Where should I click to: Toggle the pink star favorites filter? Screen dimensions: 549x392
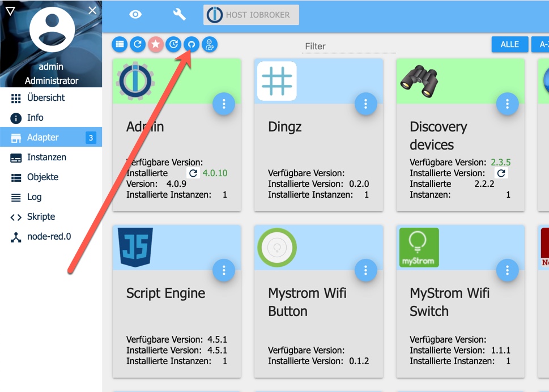pos(156,44)
